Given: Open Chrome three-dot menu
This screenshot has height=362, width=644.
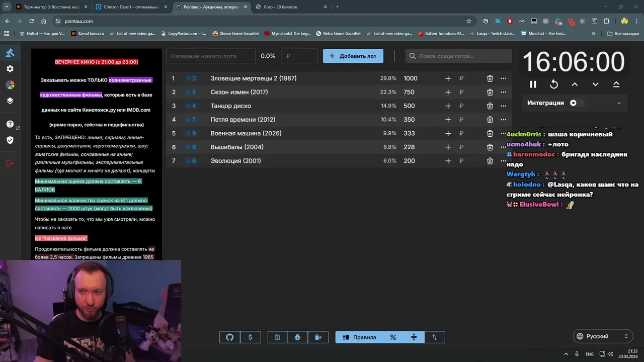Looking at the screenshot, I should click(636, 21).
